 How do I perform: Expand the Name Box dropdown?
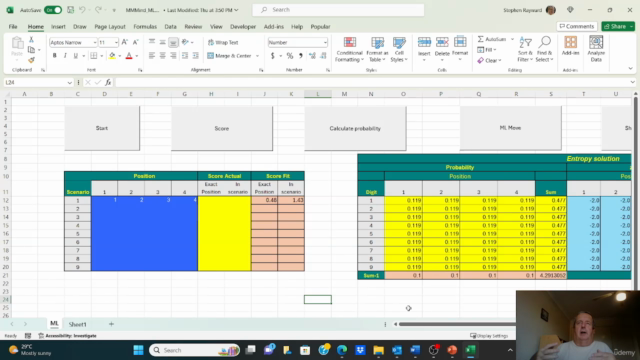(x=69, y=82)
